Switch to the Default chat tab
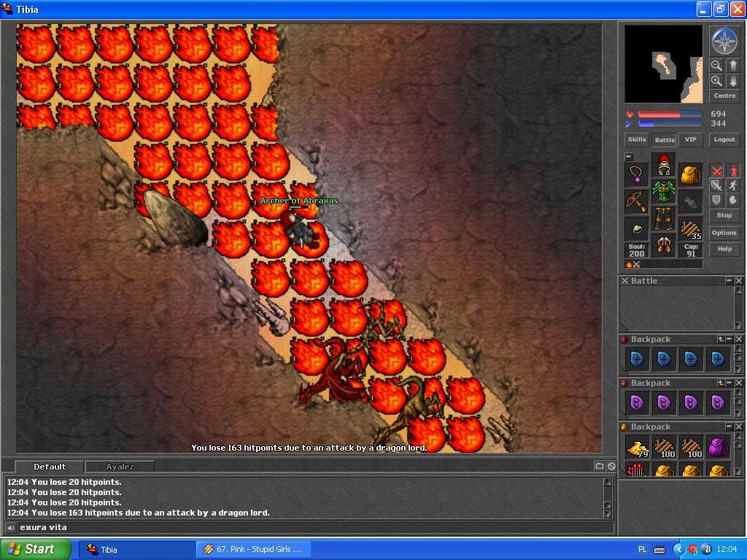Screen dimensions: 747x560 [50, 467]
